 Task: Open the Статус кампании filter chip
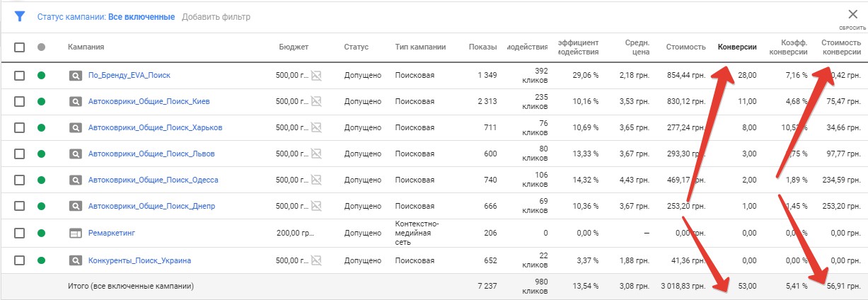pos(106,17)
